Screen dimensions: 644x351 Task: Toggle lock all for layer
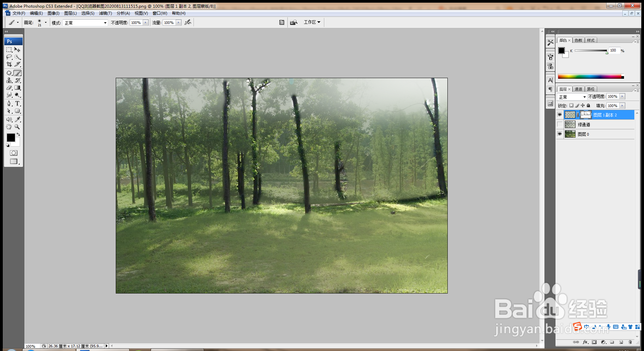588,105
